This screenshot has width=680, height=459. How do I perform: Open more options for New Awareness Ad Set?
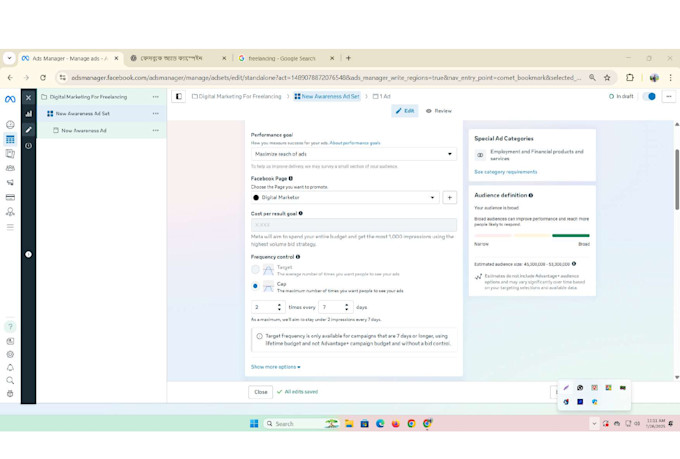156,114
